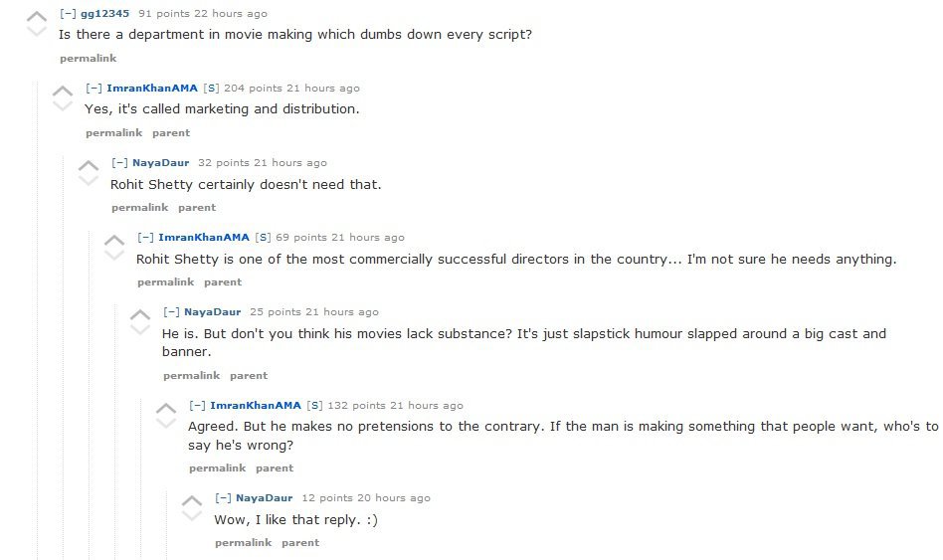943x560 pixels.
Task: Upvote the 'Agreed. But he makes no pretensions' comment
Action: click(166, 408)
